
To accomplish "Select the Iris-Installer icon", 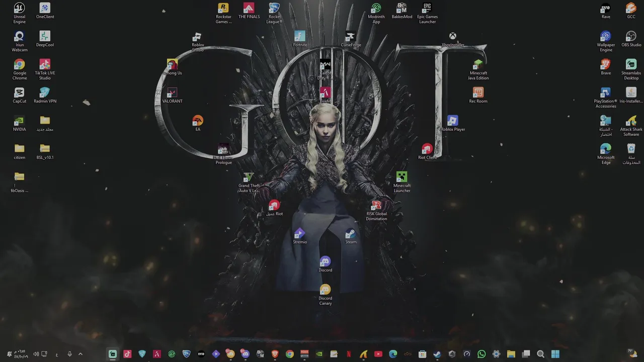I will coord(631,95).
